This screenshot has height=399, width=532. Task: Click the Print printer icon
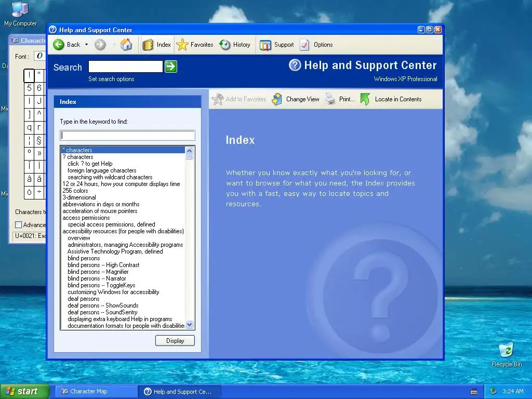point(330,99)
